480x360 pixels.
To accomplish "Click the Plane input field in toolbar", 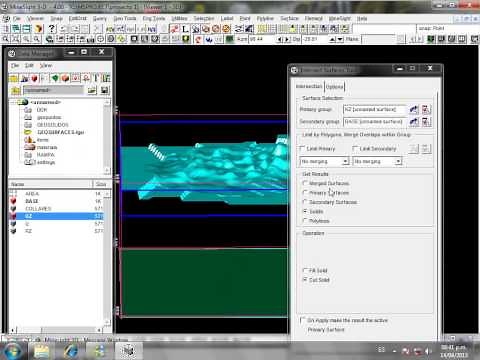I will [378, 39].
